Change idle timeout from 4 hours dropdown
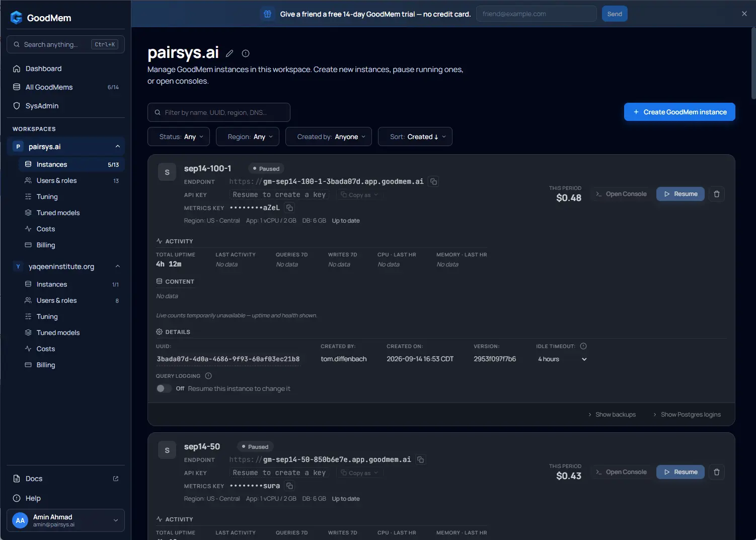The height and width of the screenshot is (540, 756). pos(562,359)
